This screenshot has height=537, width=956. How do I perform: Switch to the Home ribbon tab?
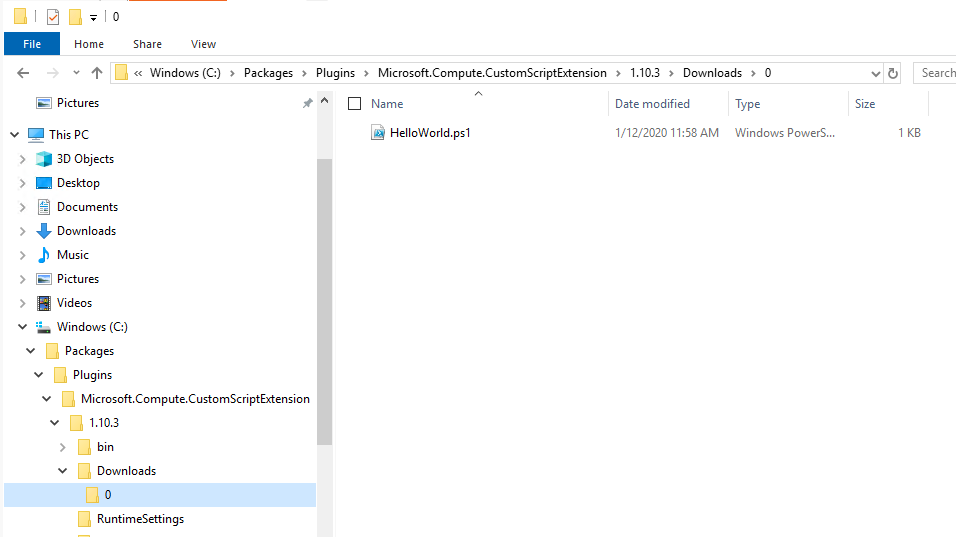(89, 44)
